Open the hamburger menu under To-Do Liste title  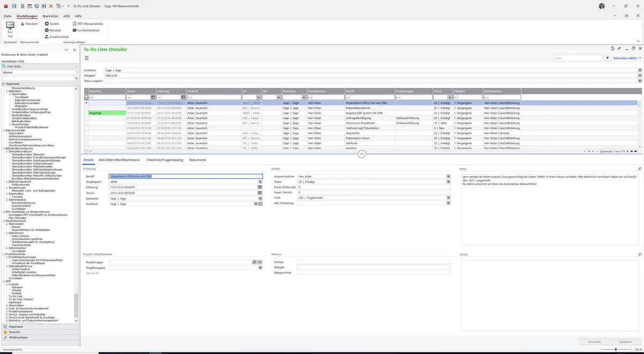point(86,58)
